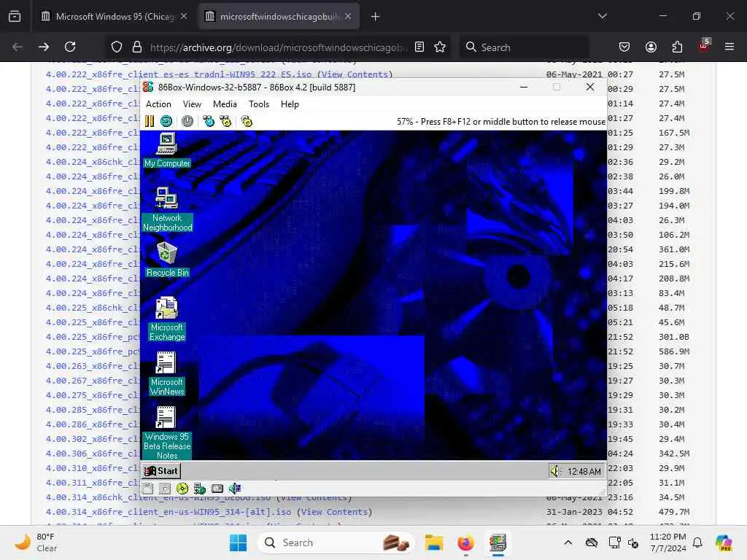747x560 pixels.
Task: Open the View menu in 86Box
Action: coord(192,104)
